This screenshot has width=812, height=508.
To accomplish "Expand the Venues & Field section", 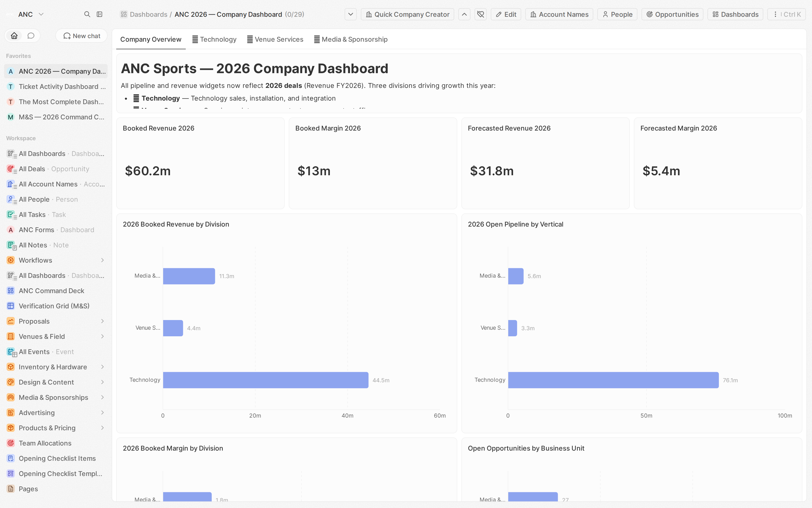I will 102,336.
